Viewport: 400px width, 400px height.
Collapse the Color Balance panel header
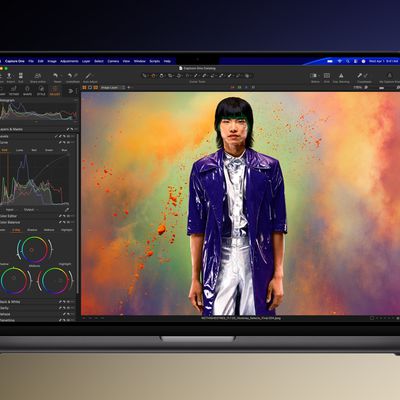(38, 222)
